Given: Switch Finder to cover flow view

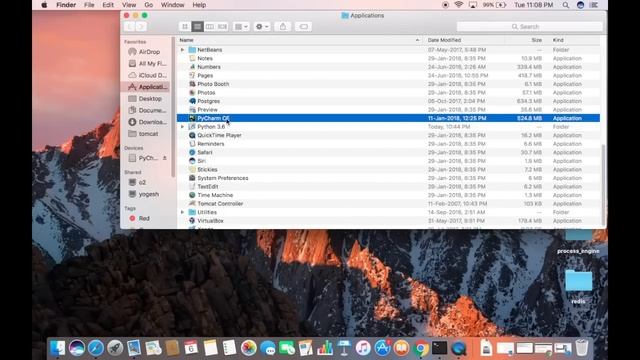Looking at the screenshot, I should pos(222,27).
